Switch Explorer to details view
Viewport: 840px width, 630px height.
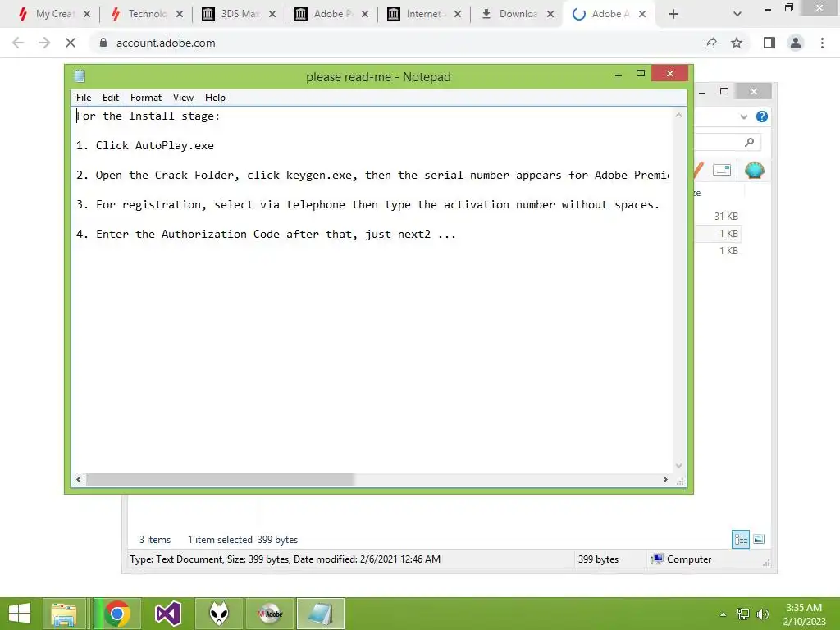point(741,539)
